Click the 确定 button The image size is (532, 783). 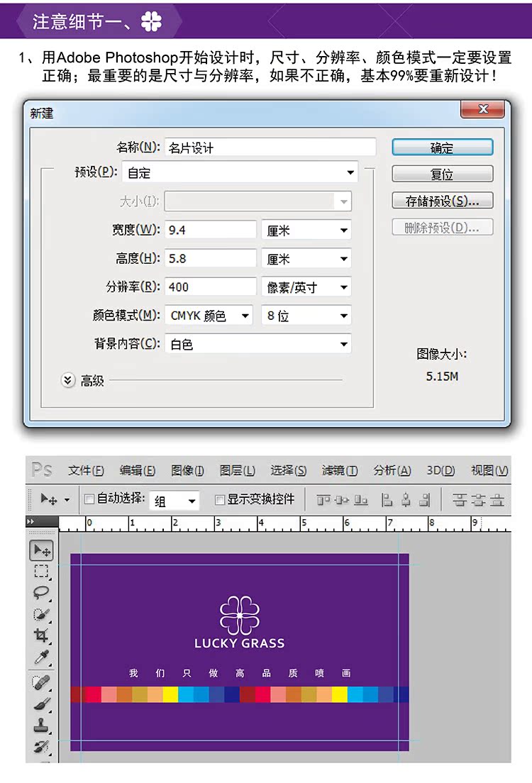click(443, 148)
